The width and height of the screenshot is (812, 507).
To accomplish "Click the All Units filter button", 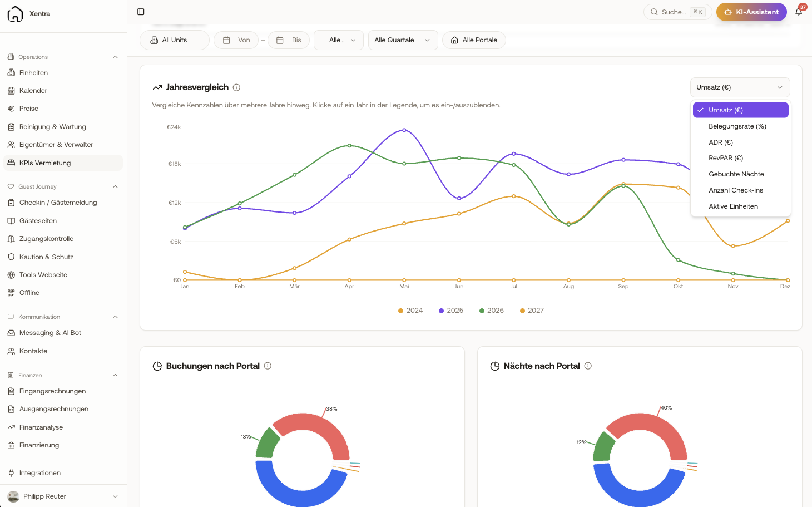I will [x=174, y=40].
